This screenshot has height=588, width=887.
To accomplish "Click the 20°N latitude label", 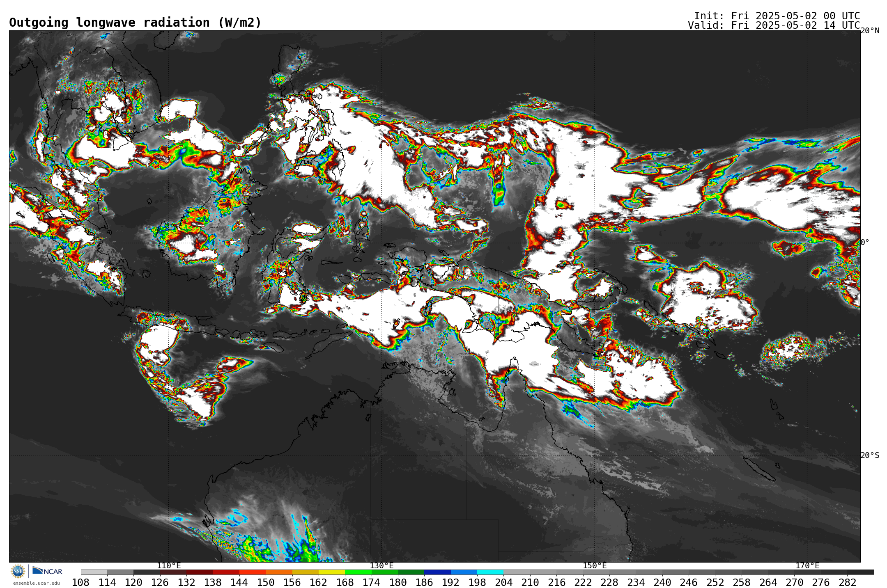I will tap(870, 31).
